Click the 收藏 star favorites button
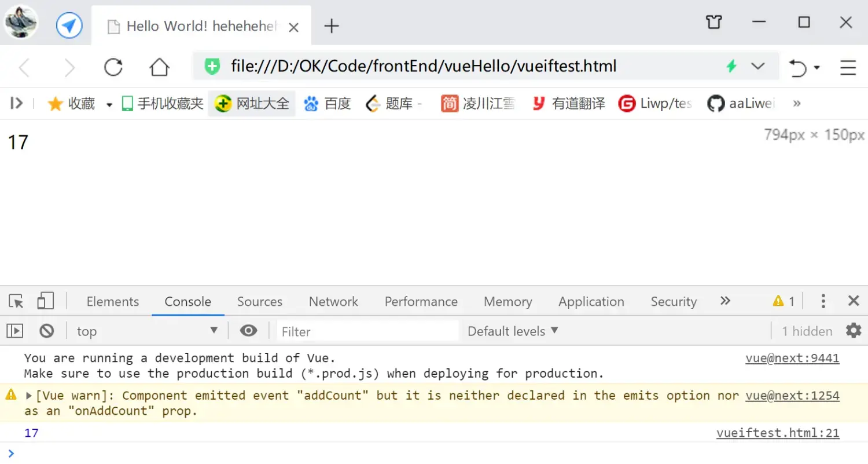 coord(71,104)
